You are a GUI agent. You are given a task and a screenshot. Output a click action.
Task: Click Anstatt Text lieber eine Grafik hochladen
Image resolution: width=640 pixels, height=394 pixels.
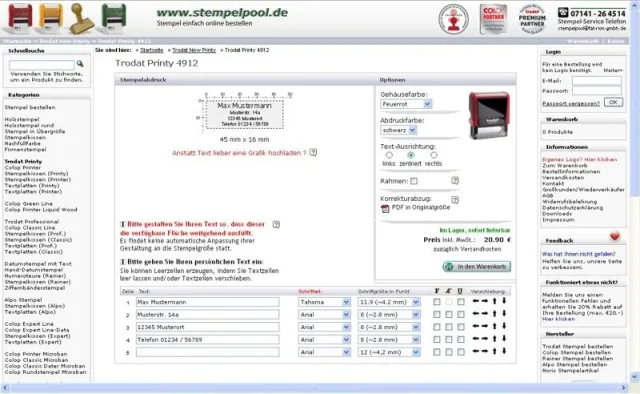(239, 153)
